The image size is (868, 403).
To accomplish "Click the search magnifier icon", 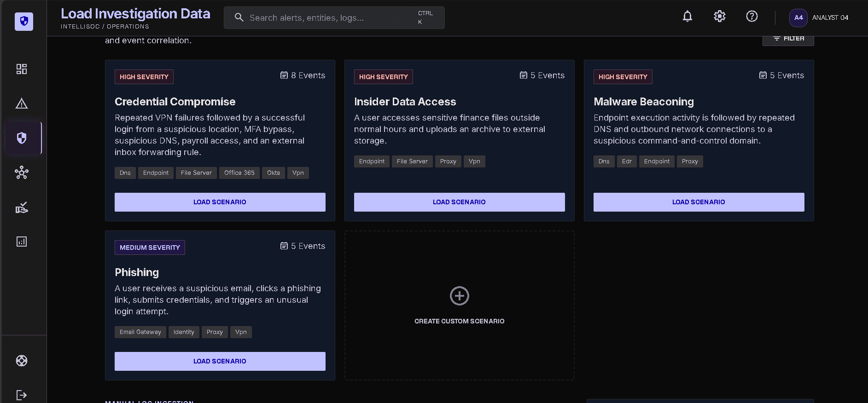I will [239, 17].
